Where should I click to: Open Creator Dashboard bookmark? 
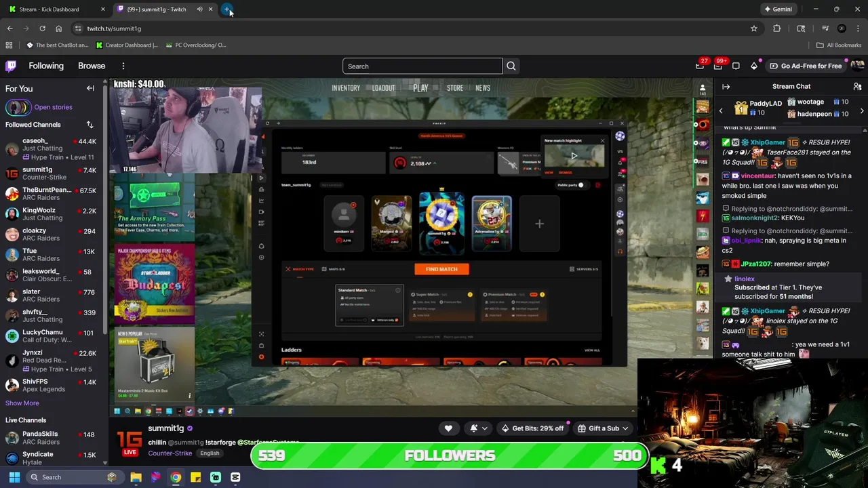tap(127, 45)
